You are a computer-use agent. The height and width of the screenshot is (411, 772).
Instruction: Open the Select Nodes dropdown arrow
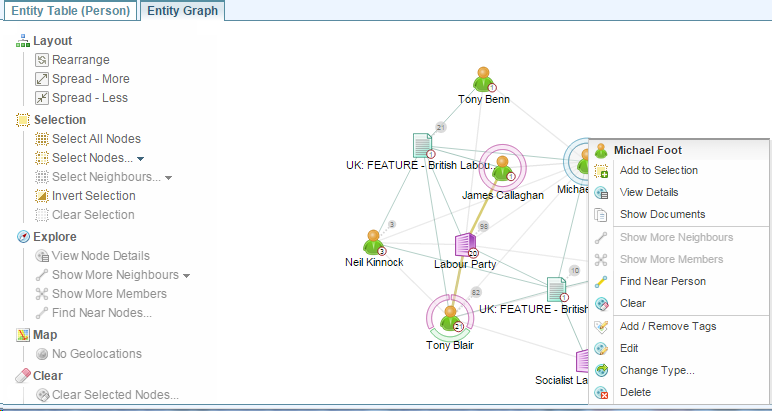coord(141,159)
